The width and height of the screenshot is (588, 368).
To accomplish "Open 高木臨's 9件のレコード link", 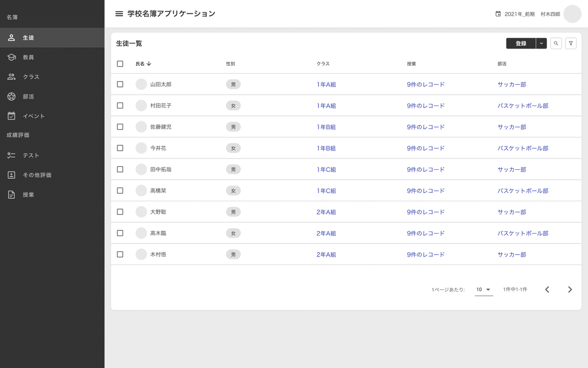I will (426, 233).
